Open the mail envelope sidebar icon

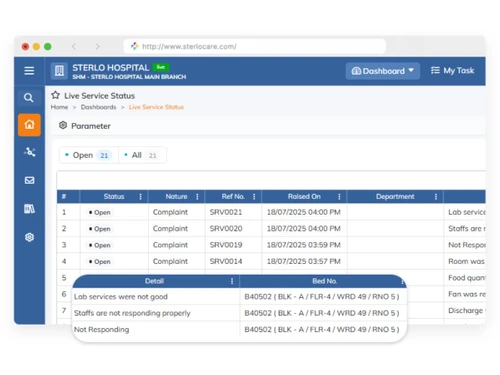point(29,180)
